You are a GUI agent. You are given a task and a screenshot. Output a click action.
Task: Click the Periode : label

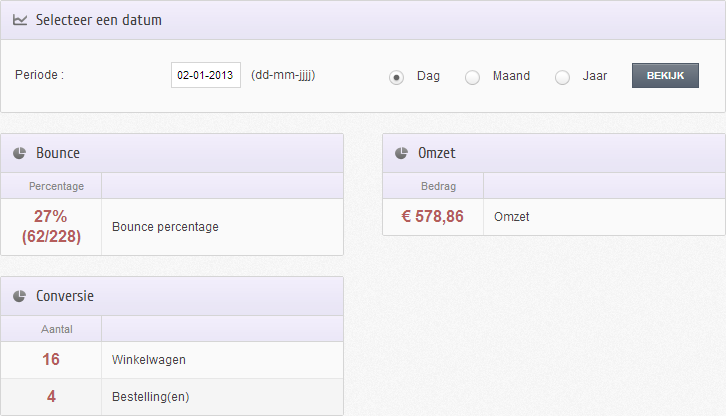click(39, 75)
